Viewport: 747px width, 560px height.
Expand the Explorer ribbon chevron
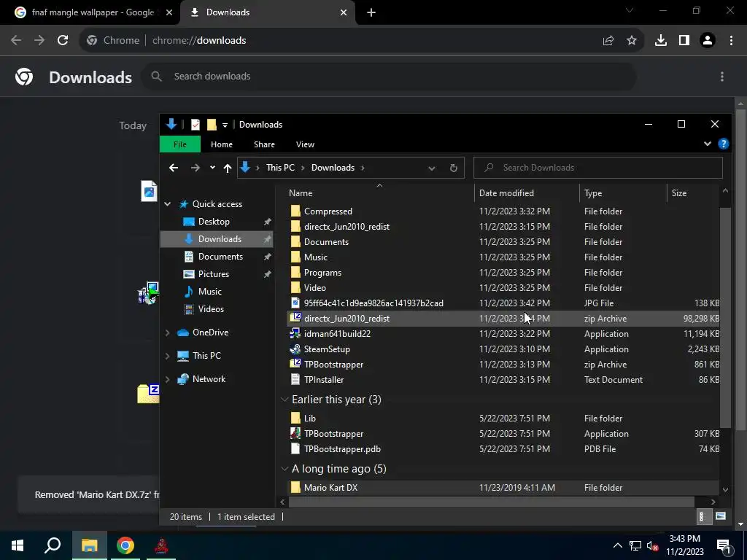[x=708, y=144]
